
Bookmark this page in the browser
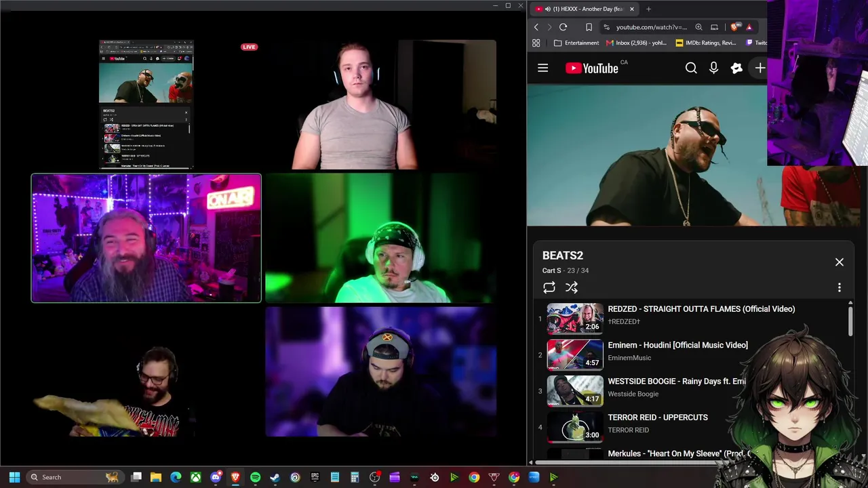tap(589, 27)
